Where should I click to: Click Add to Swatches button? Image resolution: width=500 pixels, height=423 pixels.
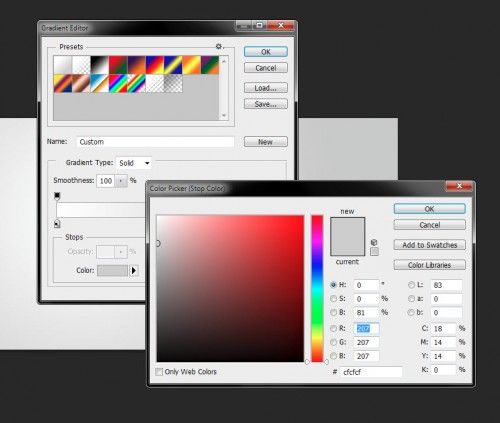point(429,245)
